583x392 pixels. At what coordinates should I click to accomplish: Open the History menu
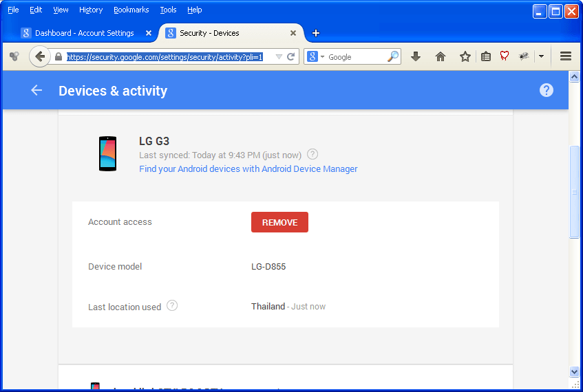91,10
